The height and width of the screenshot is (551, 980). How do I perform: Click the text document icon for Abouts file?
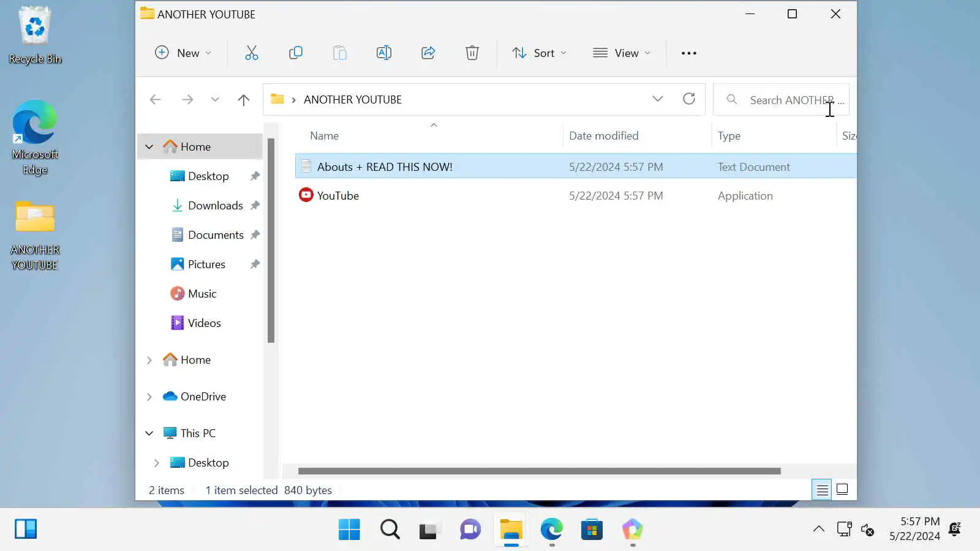[306, 167]
